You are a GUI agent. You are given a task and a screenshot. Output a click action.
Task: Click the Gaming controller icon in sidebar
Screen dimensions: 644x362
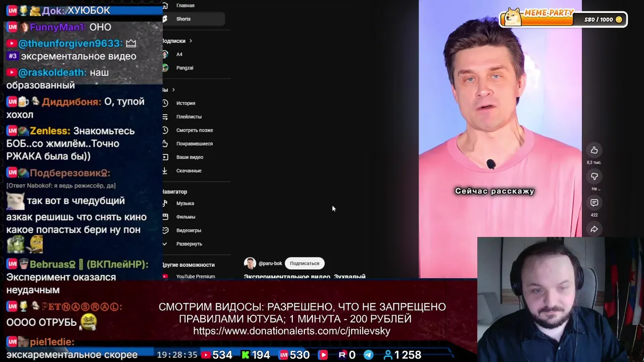[165, 231]
